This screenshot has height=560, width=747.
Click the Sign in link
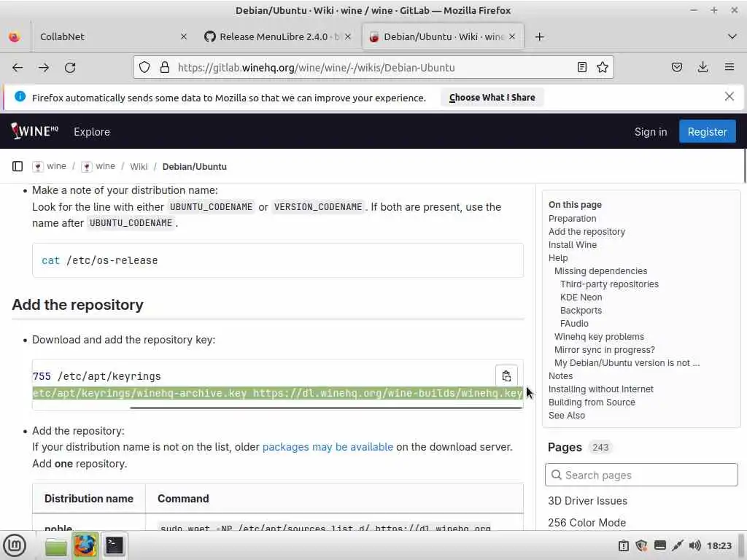(x=651, y=132)
